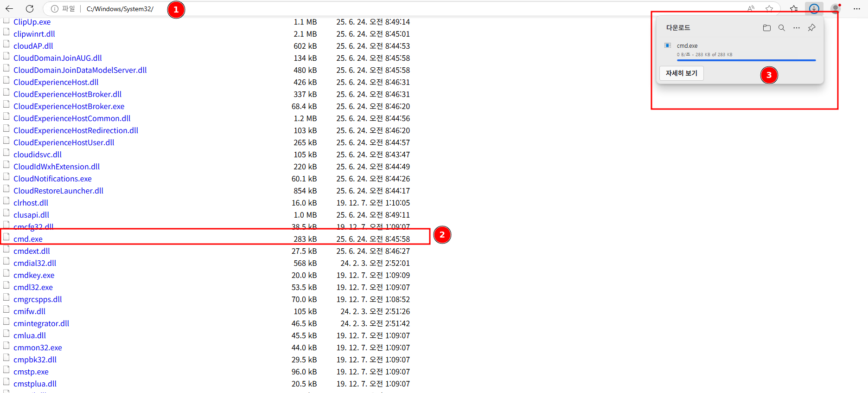Open the ClipUp.exe file link

(32, 22)
